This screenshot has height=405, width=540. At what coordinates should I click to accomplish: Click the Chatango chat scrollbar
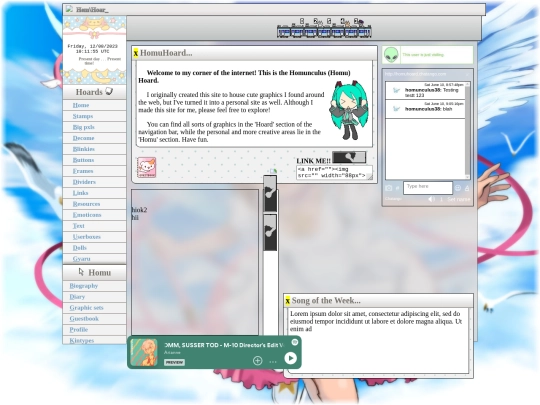coord(467,130)
